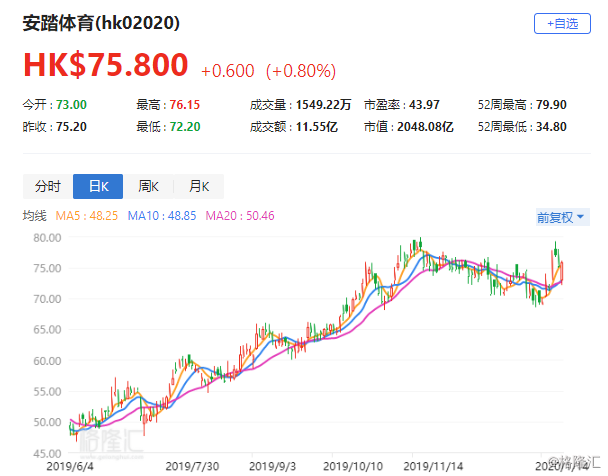The image size is (608, 476).
Task: Click the 45.00 y-axis label
Action: (47, 454)
